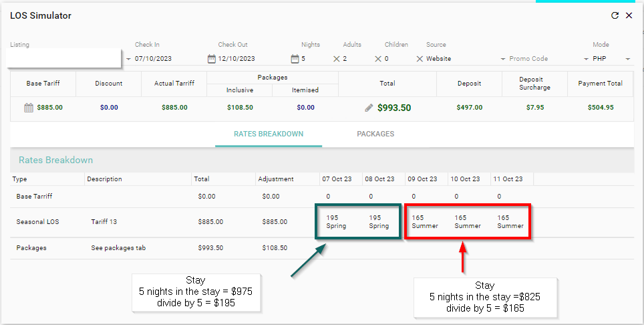Select the Rates Breakdown tab
644x325 pixels.
coord(269,134)
